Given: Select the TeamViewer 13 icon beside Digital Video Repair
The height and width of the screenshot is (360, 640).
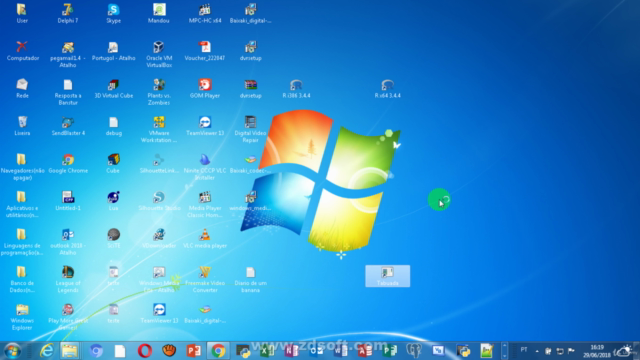Looking at the screenshot, I should tap(205, 126).
